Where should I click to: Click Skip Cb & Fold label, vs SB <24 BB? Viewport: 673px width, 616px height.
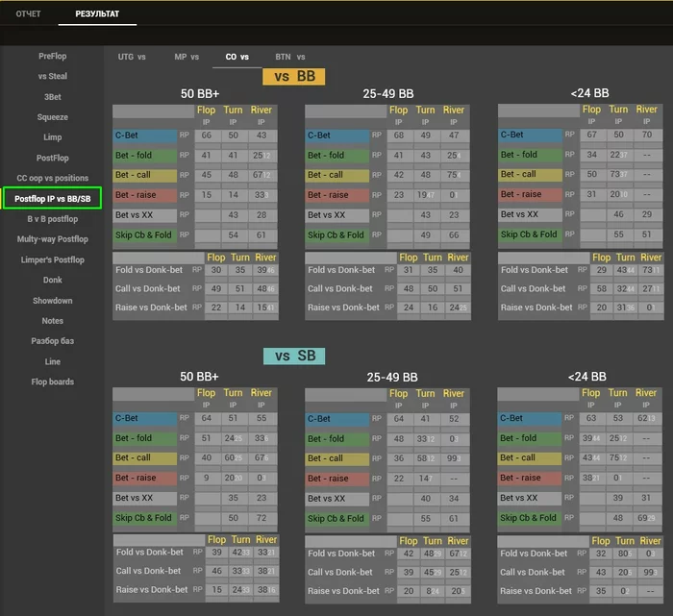pos(529,518)
